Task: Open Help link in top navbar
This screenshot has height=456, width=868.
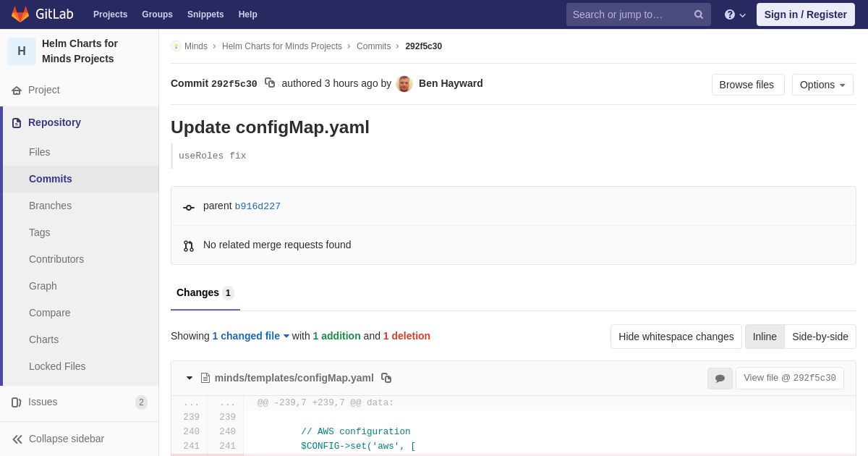Action: tap(248, 14)
